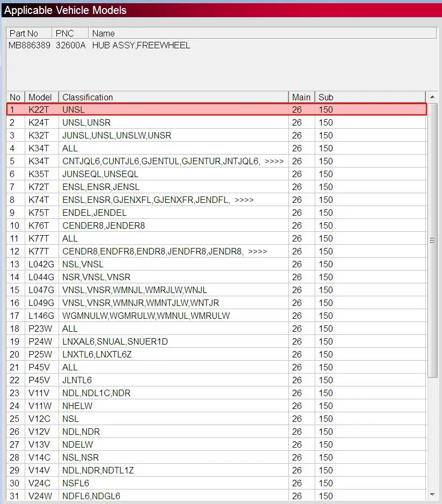Select the highlighted K22T UNSL row
The height and width of the screenshot is (504, 442).
(x=216, y=109)
